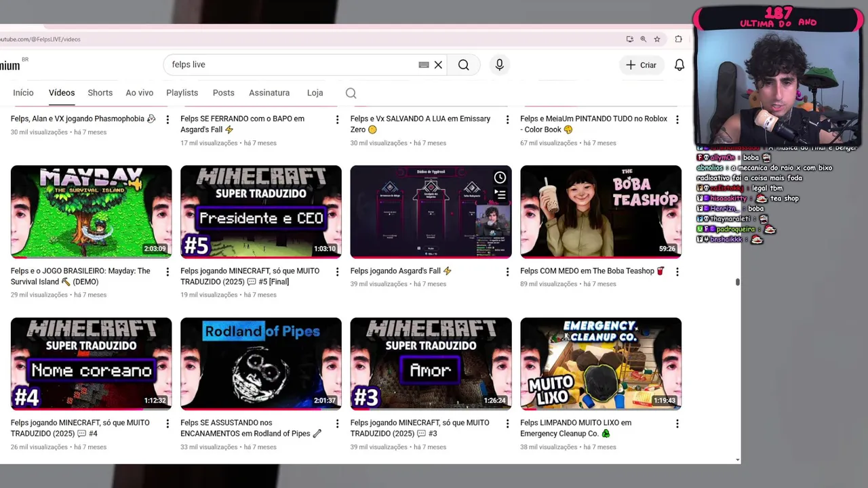Open title 'Felps COM MEDO em The Boba Teashop'
Viewport: 868px width, 488px height.
[592, 271]
